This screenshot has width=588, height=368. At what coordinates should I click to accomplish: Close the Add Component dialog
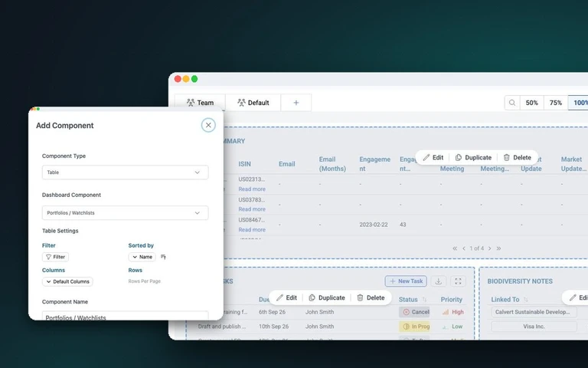tap(208, 125)
